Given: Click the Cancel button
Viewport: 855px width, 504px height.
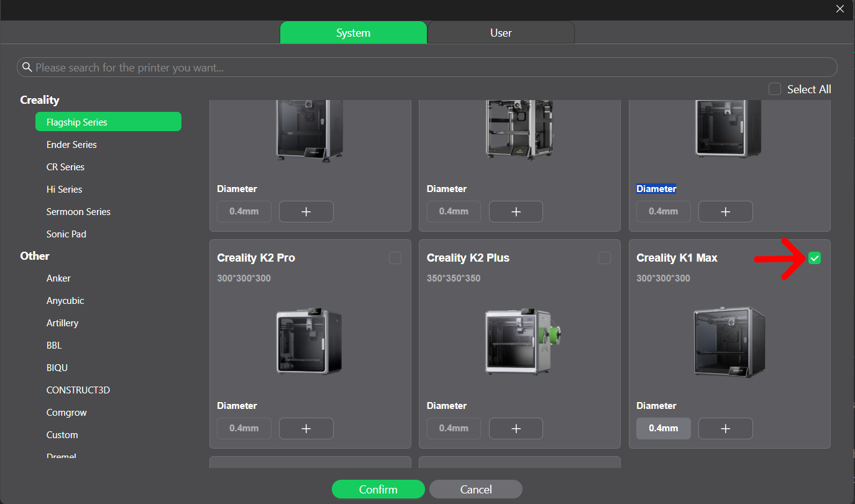Looking at the screenshot, I should tap(476, 489).
